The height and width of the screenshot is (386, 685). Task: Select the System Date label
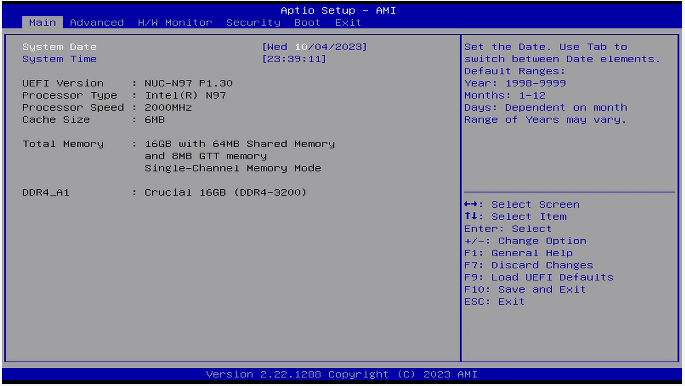pos(59,47)
